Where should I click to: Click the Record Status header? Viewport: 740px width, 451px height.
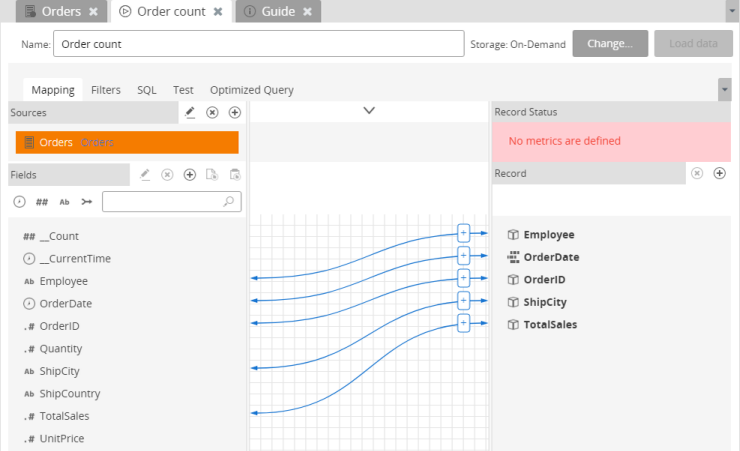click(x=611, y=112)
